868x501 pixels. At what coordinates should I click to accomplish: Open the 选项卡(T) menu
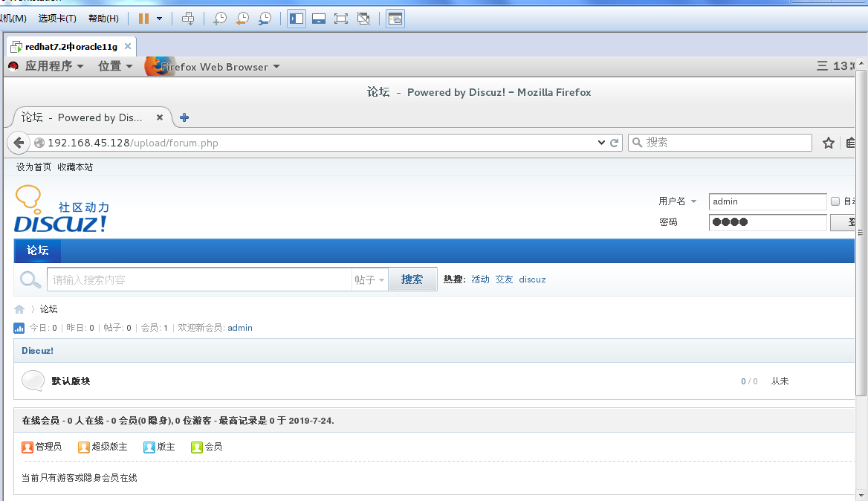(x=57, y=19)
